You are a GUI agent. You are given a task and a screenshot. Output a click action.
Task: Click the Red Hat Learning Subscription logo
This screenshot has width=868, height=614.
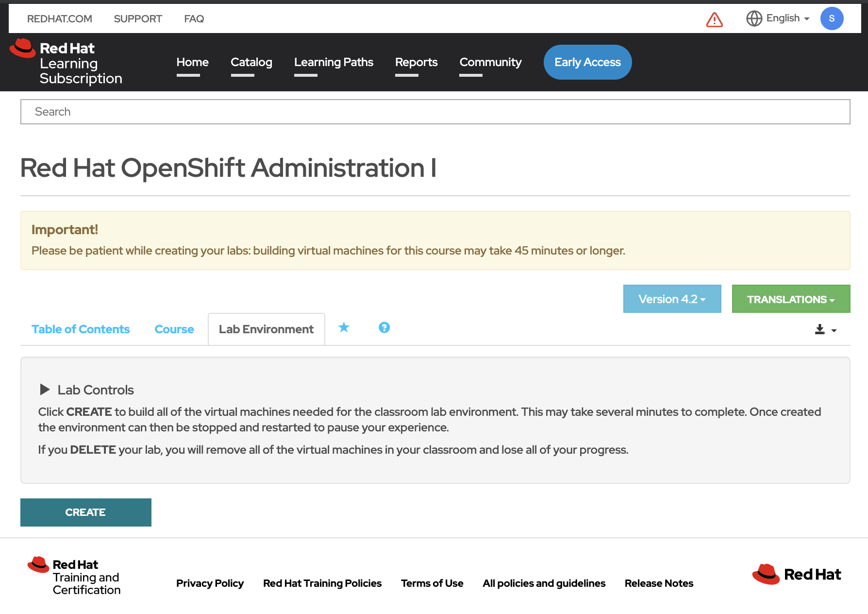[x=68, y=62]
